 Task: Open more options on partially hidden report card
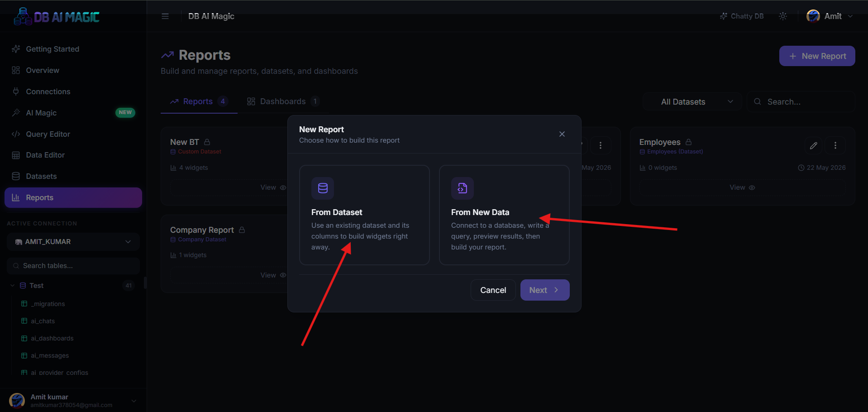[601, 145]
